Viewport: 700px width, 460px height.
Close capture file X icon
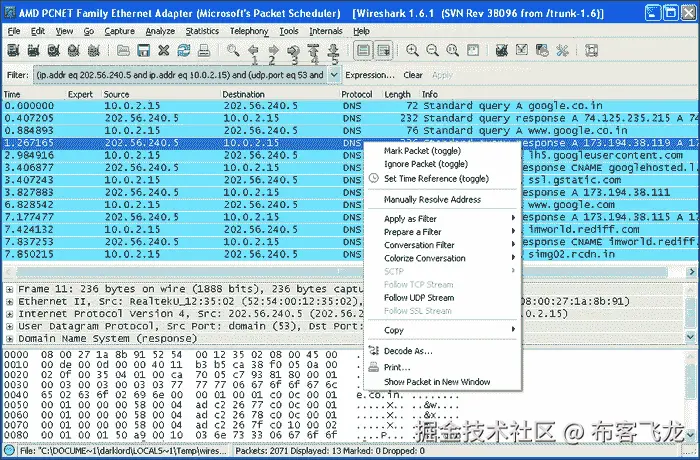pyautogui.click(x=163, y=50)
